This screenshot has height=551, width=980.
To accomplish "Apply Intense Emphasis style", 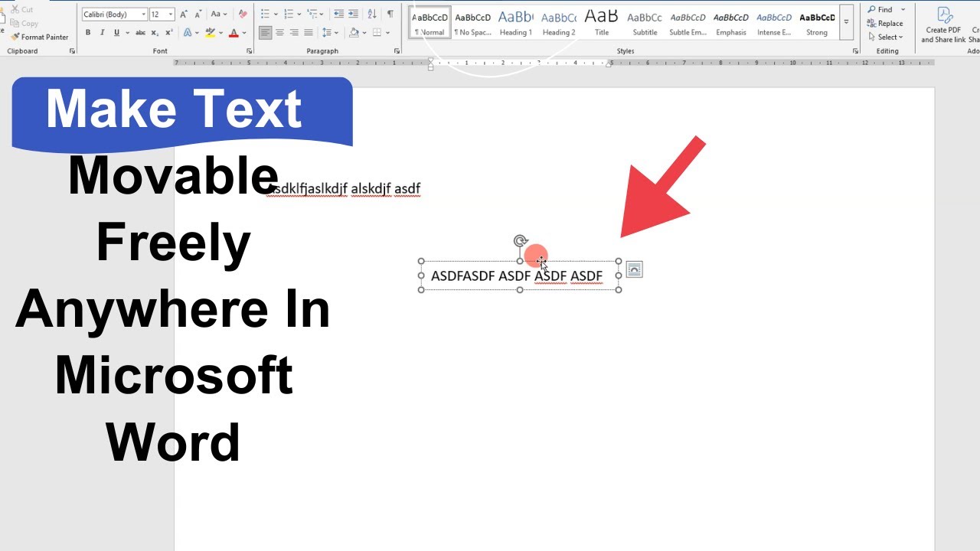I will [774, 21].
